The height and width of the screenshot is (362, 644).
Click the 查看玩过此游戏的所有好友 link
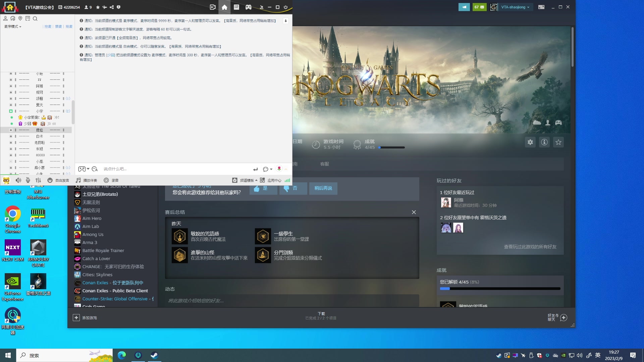530,247
